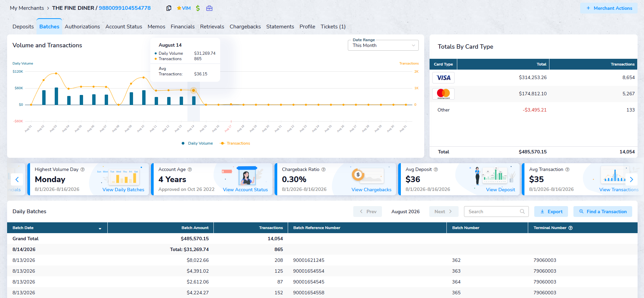The image size is (644, 298).
Task: Open the Merchant Actions menu
Action: click(x=609, y=8)
